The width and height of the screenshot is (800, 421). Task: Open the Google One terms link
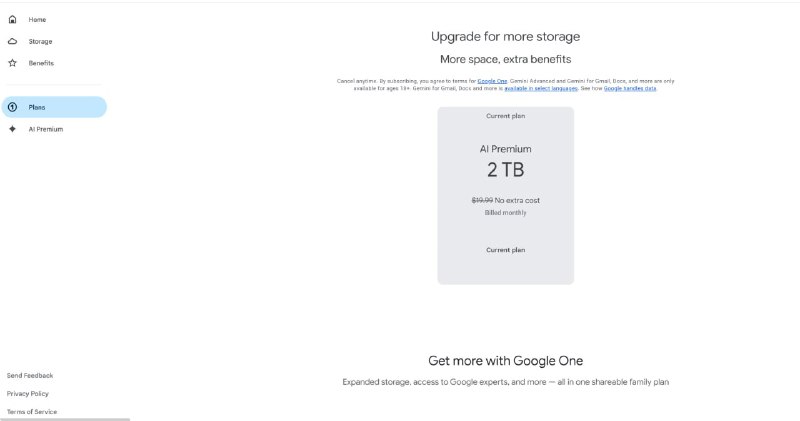click(x=492, y=81)
